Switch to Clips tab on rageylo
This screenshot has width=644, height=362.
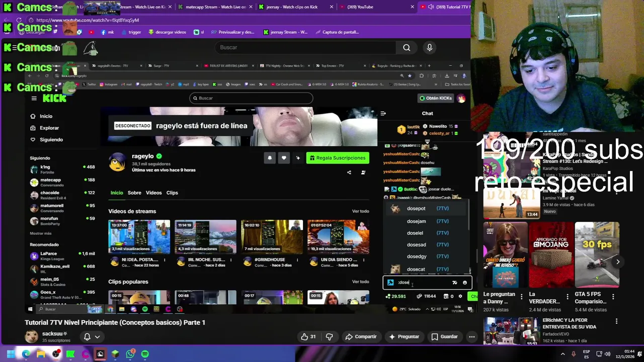point(172,193)
